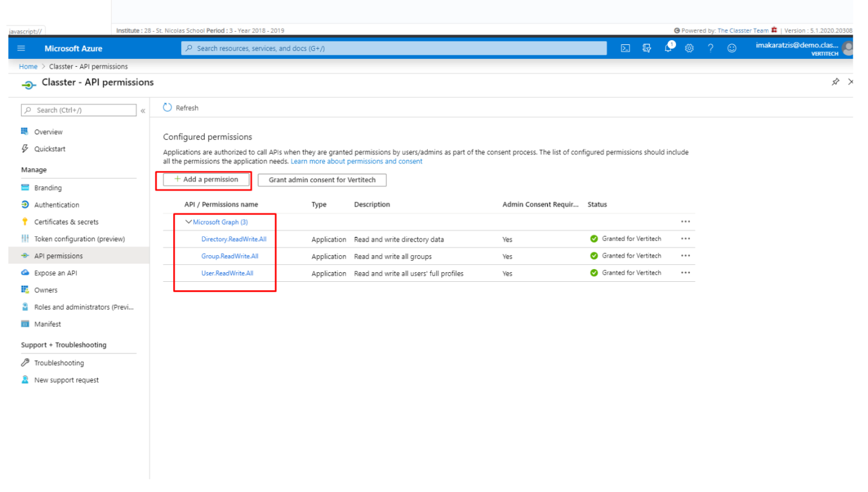The width and height of the screenshot is (868, 492).
Task: Launch Cloud Shell from the top bar
Action: click(625, 49)
